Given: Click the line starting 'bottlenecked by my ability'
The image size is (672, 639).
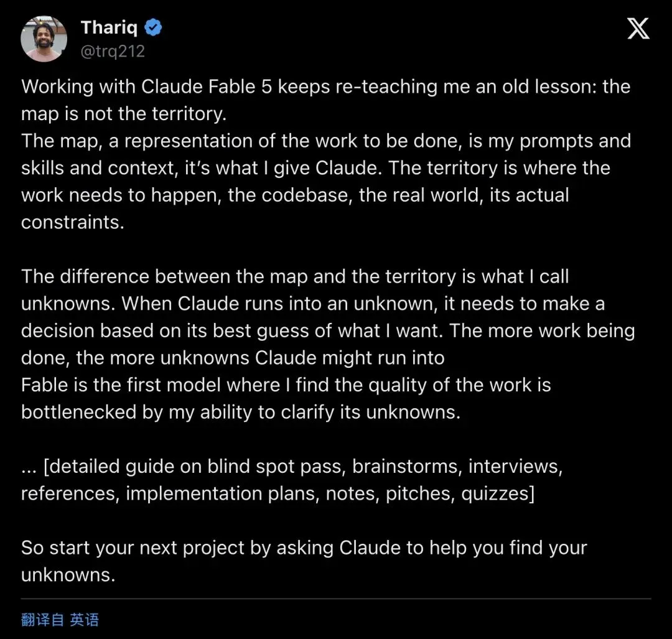Looking at the screenshot, I should point(241,412).
